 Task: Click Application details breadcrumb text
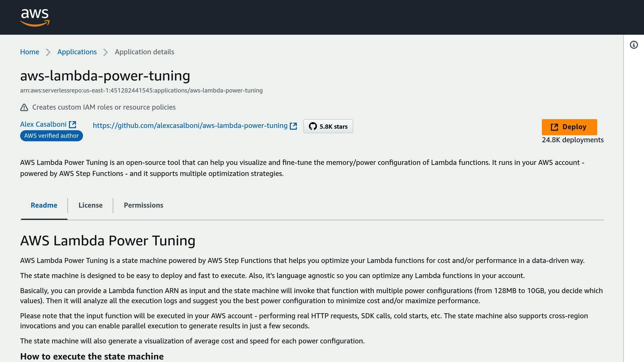pos(144,52)
